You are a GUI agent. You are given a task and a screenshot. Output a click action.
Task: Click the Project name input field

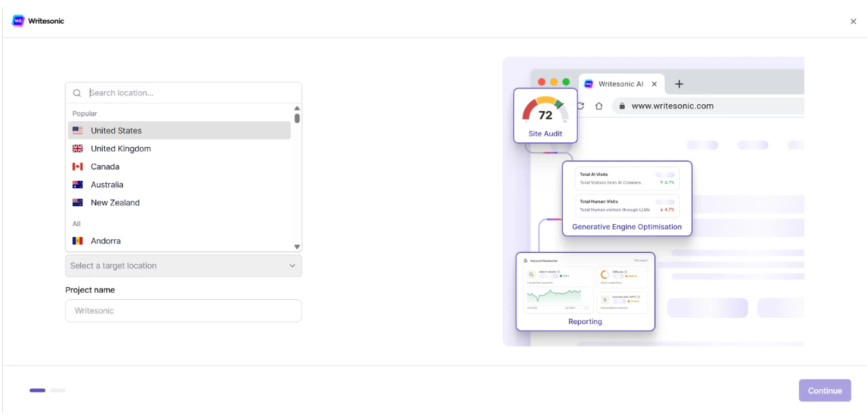click(184, 311)
